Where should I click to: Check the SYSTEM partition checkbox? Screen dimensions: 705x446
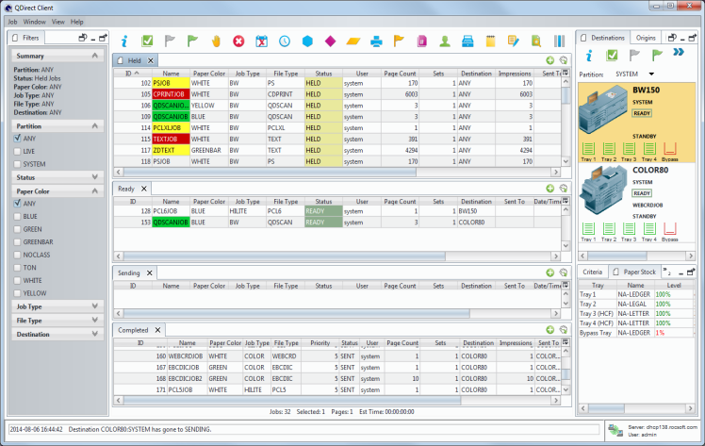18,164
